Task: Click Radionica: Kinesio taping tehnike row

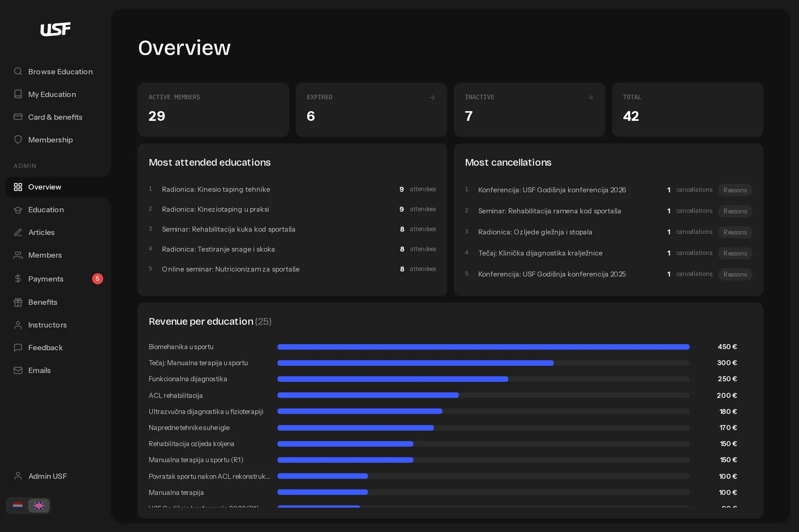Action: point(292,189)
